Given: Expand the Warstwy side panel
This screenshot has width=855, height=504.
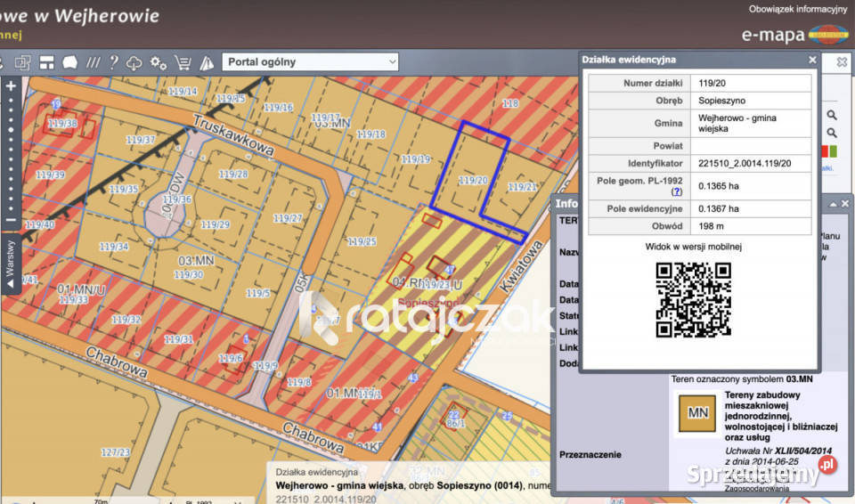Looking at the screenshot, I should pos(11,264).
